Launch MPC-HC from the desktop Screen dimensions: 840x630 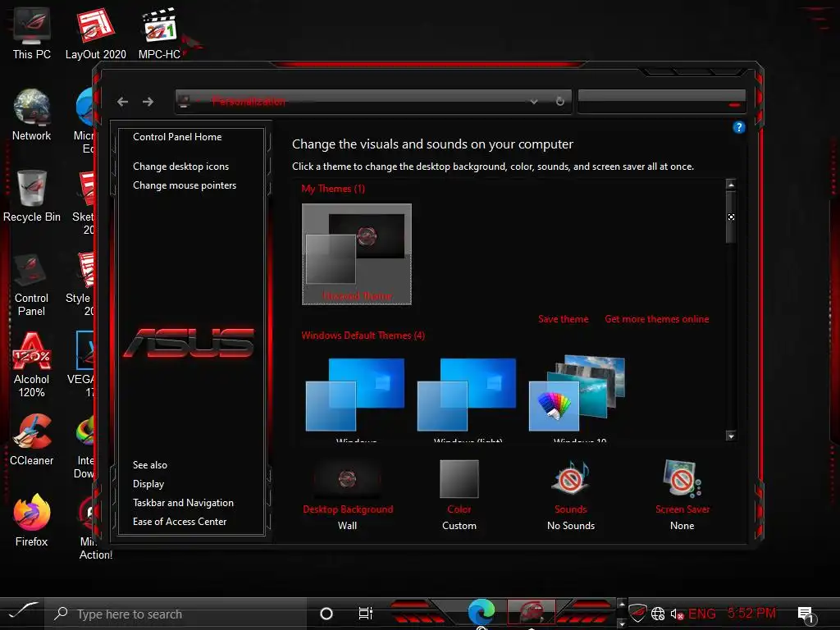[x=159, y=33]
